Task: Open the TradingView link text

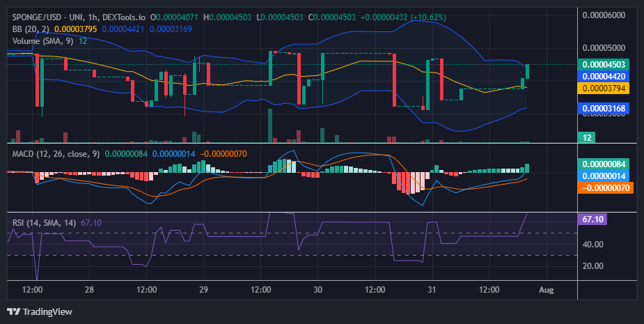Action: click(47, 311)
